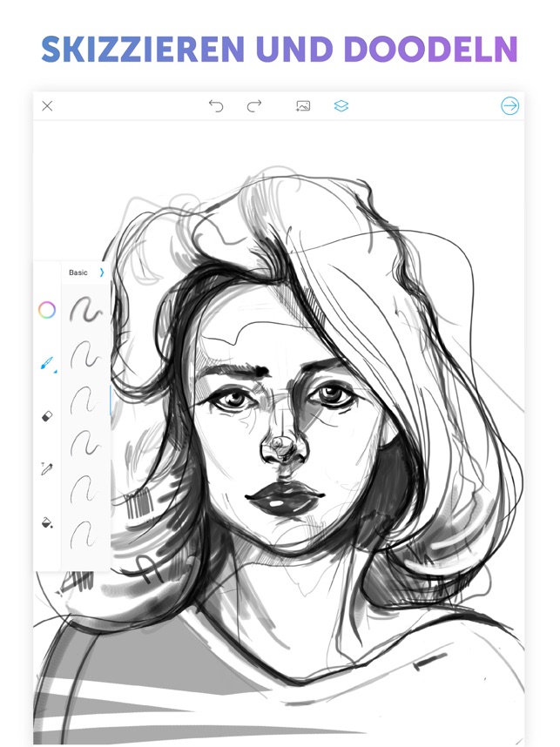Choose the fourth brush stroke preset

point(86,444)
